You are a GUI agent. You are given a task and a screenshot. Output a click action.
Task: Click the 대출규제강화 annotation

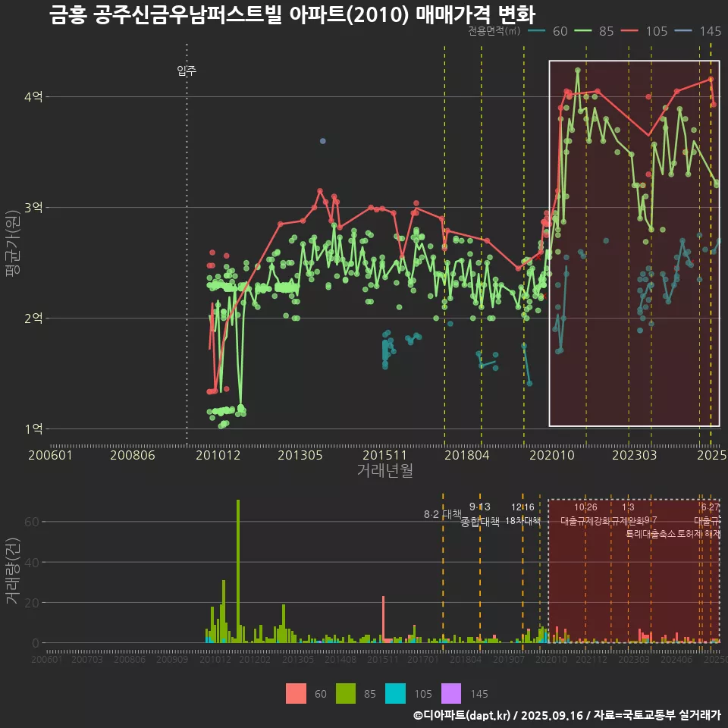[x=585, y=521]
